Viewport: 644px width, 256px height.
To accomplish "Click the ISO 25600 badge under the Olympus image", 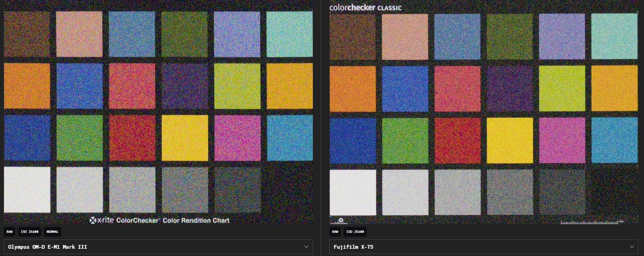I will pyautogui.click(x=29, y=232).
